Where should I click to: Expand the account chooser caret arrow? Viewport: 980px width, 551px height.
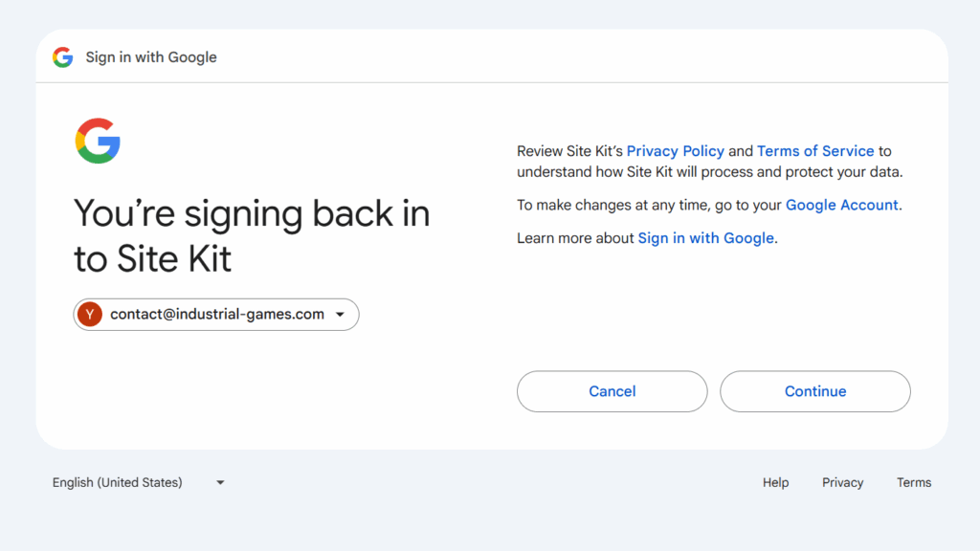(341, 315)
